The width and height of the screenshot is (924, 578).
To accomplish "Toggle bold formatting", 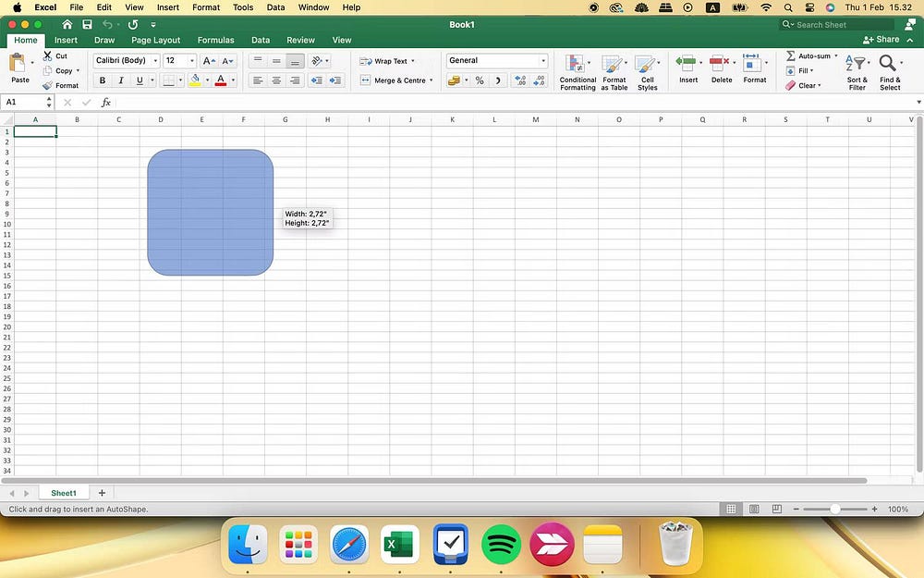I will coord(103,80).
